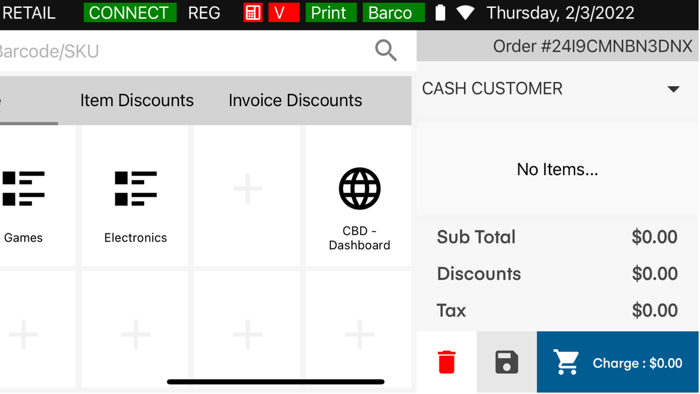
Task: Click the red calculator icon in status bar
Action: click(x=253, y=12)
